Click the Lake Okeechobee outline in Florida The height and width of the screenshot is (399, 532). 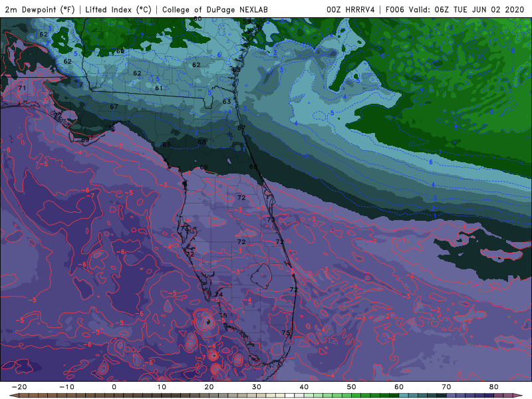261,275
